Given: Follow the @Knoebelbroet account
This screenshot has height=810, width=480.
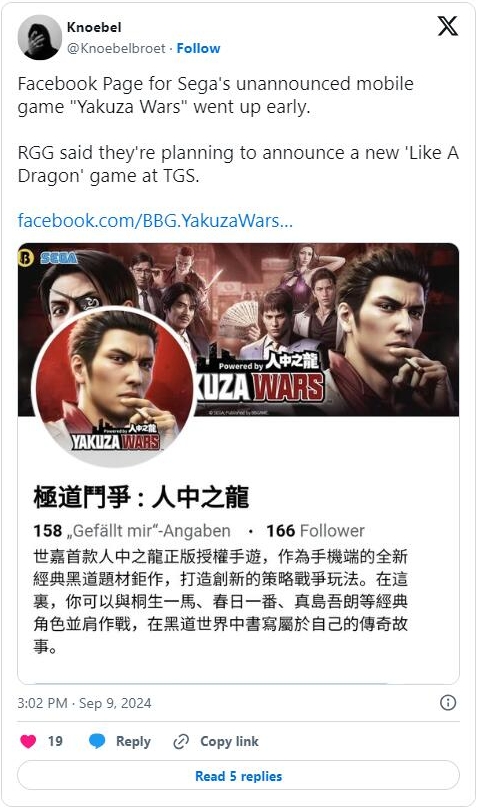Looking at the screenshot, I should [198, 49].
